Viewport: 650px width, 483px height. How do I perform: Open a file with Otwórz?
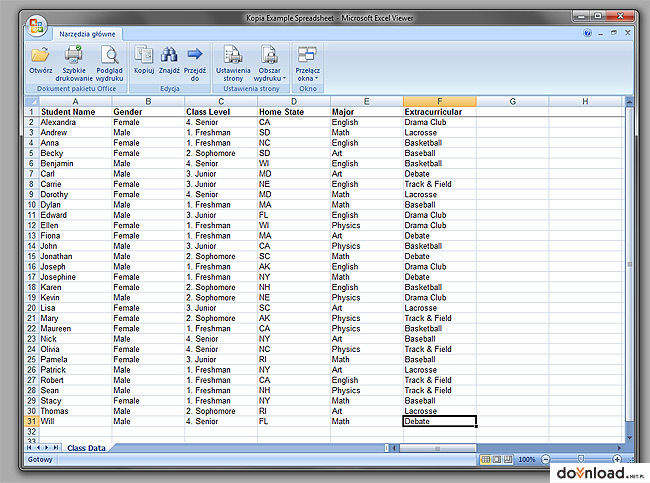41,61
